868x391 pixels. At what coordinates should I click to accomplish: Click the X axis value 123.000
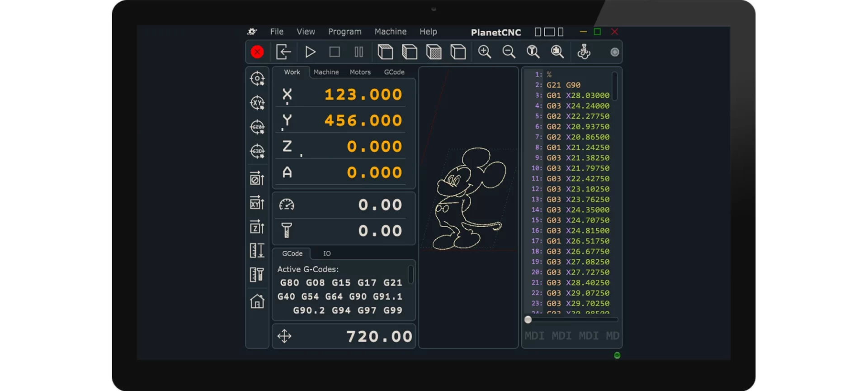point(363,95)
